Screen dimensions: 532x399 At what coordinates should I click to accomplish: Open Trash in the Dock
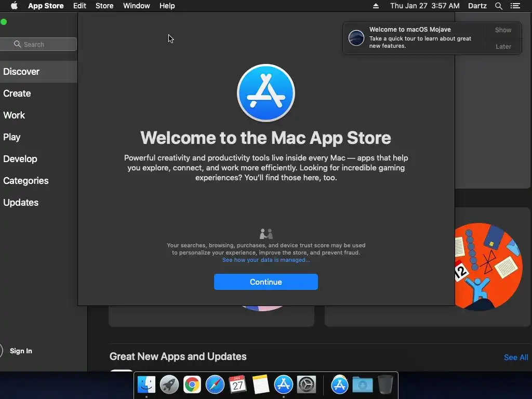coord(385,385)
